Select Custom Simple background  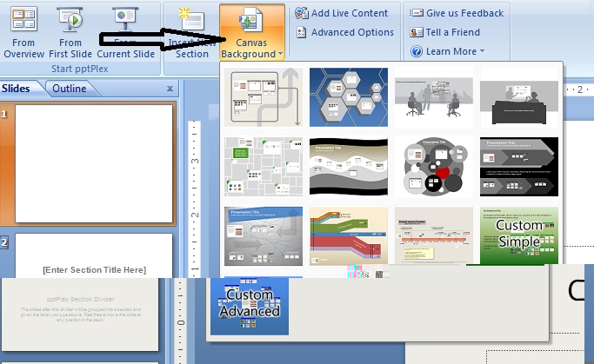[519, 235]
